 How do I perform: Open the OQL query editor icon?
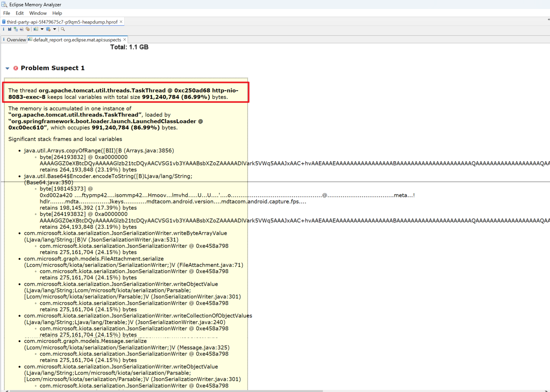click(22, 29)
